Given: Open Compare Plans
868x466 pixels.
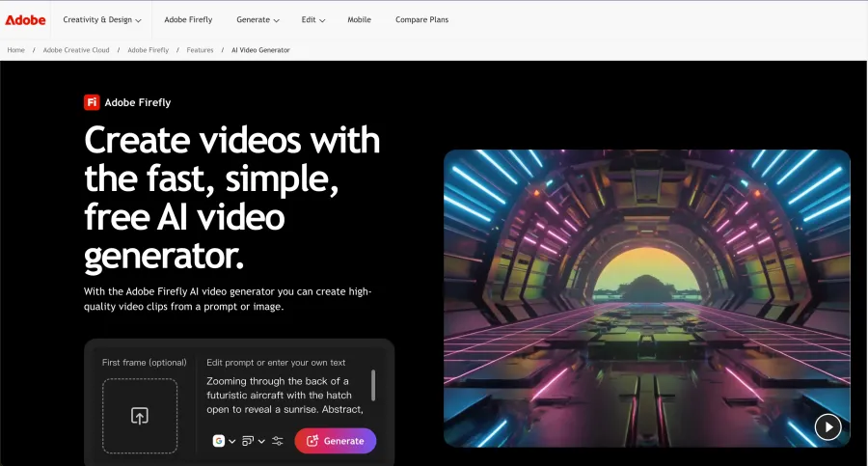Looking at the screenshot, I should [x=421, y=20].
